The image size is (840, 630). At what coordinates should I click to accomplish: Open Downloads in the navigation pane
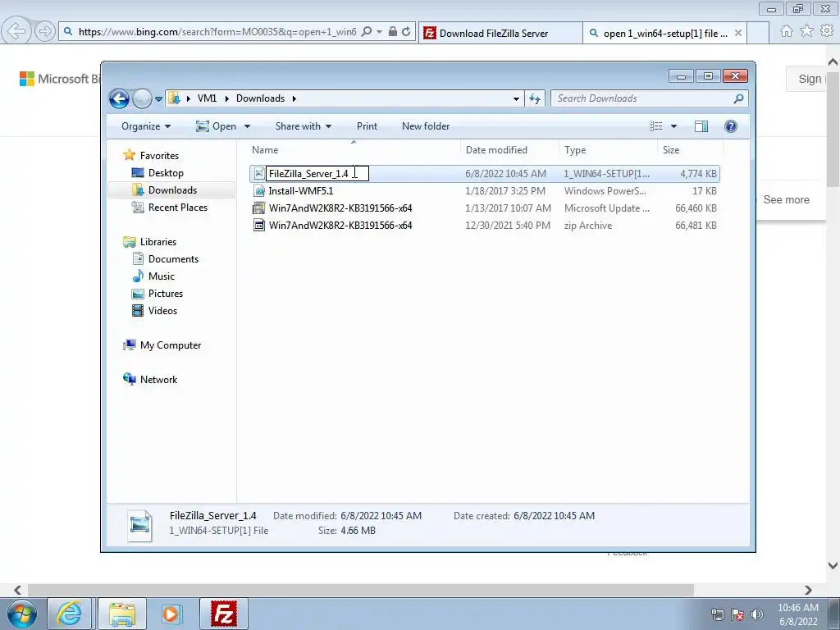[x=172, y=190]
